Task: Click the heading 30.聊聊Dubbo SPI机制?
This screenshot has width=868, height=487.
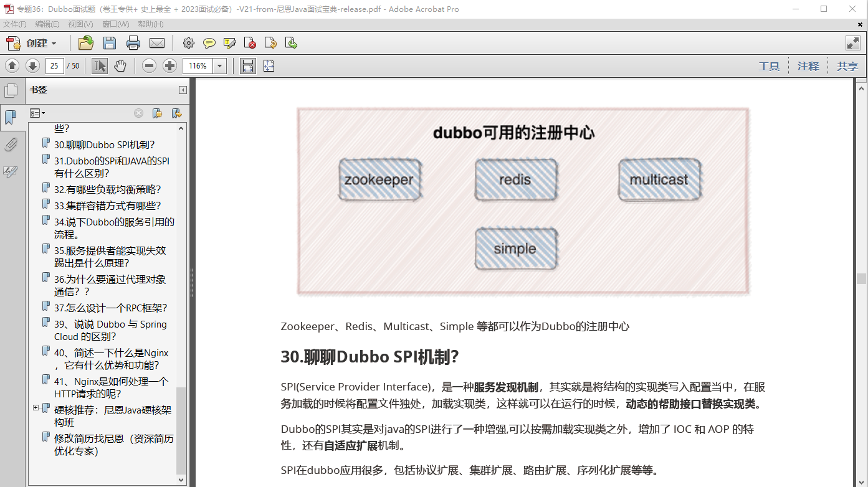Action: point(370,357)
